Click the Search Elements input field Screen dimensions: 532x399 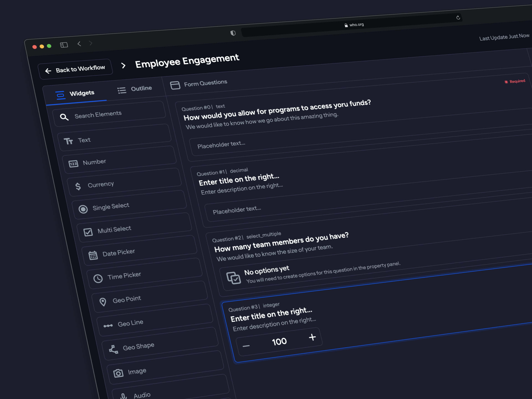[x=109, y=114]
